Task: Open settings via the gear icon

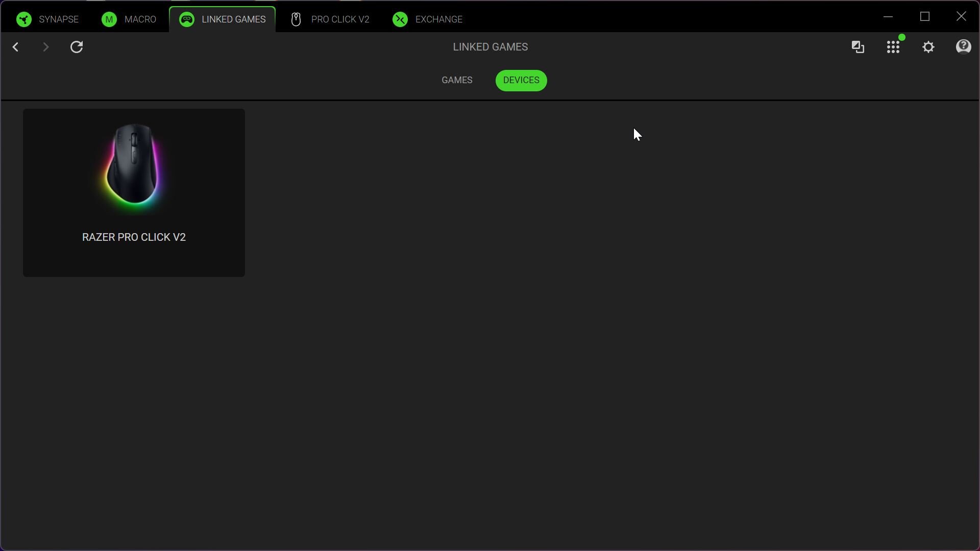Action: pos(928,47)
